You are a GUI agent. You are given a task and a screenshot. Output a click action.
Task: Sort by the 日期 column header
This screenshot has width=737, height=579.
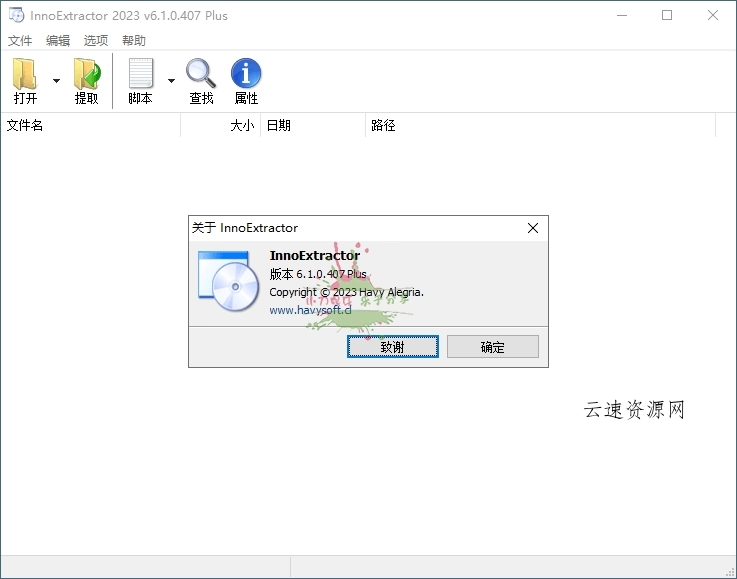tap(313, 125)
